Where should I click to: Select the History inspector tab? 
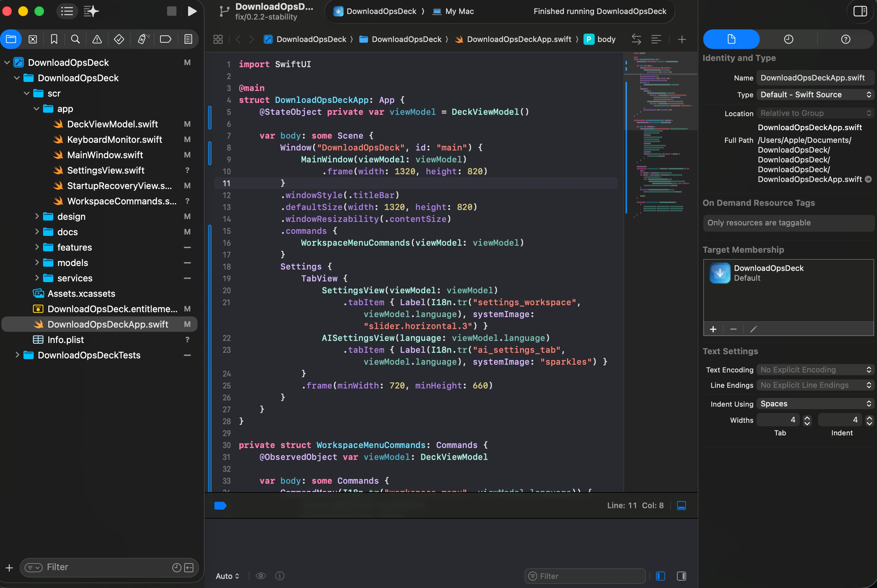788,39
